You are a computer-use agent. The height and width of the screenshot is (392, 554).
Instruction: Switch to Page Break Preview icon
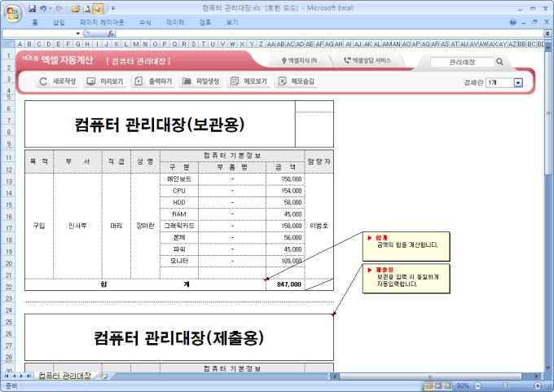coord(448,385)
